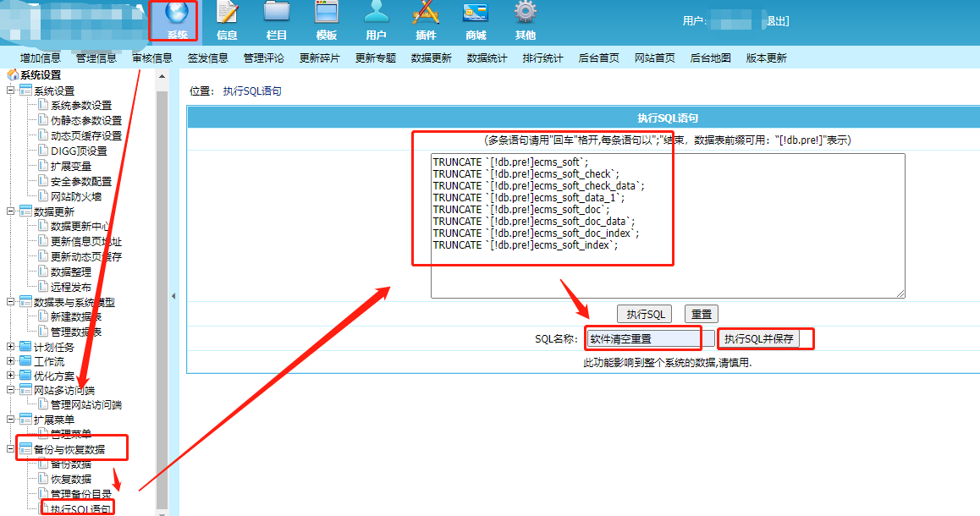The image size is (980, 516).
Task: Open 恢复数据 in the sidebar tree
Action: (70, 479)
